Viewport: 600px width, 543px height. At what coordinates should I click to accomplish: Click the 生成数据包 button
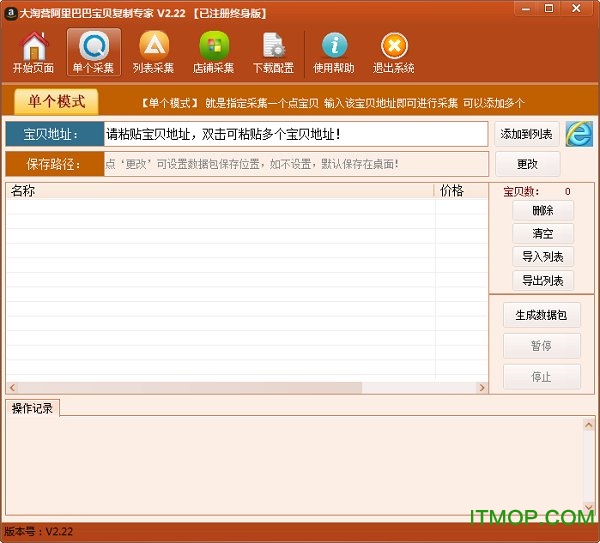pos(541,315)
